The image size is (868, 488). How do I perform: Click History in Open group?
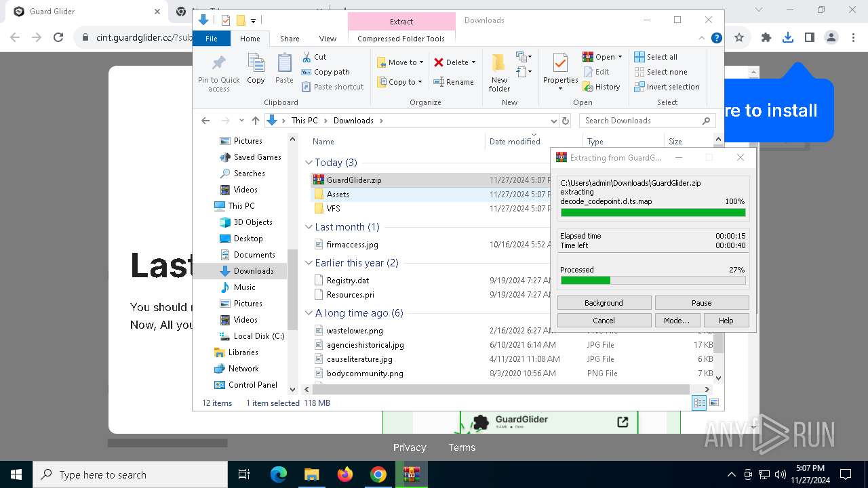click(x=601, y=87)
